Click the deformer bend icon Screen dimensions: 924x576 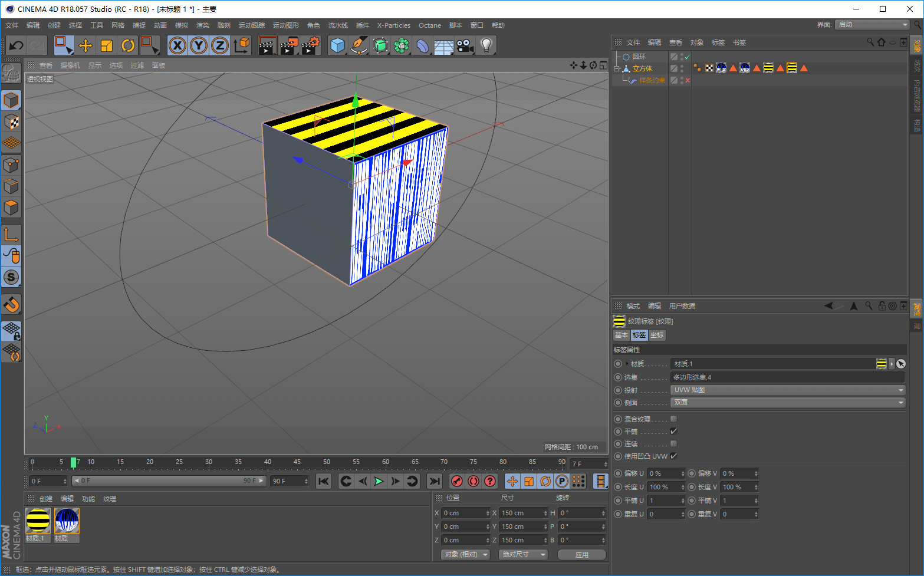click(x=422, y=45)
